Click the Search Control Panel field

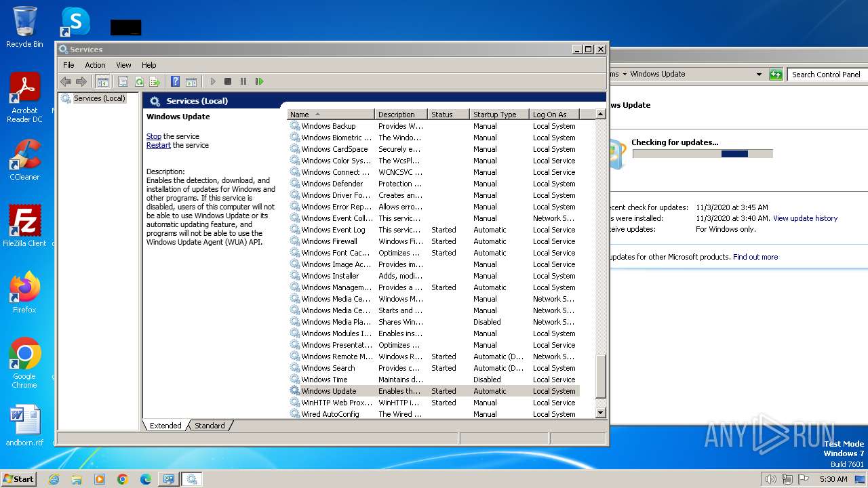click(826, 75)
